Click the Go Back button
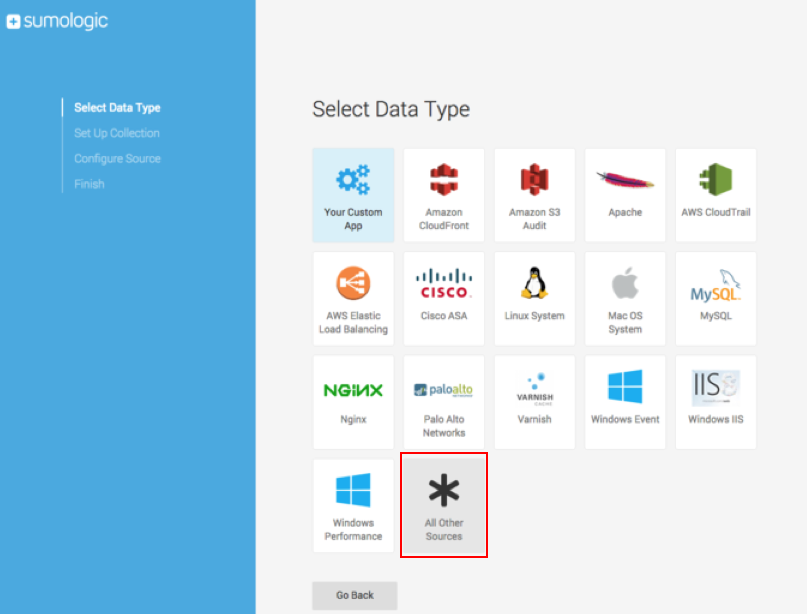 coord(355,595)
